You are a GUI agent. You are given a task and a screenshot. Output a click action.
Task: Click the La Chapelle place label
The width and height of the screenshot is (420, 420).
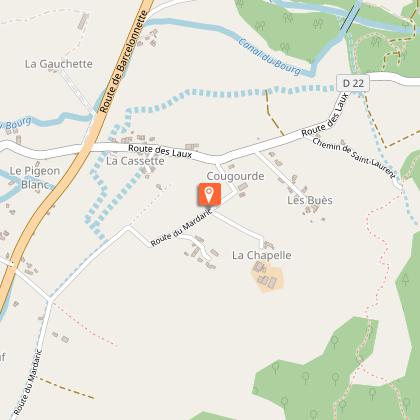[262, 255]
